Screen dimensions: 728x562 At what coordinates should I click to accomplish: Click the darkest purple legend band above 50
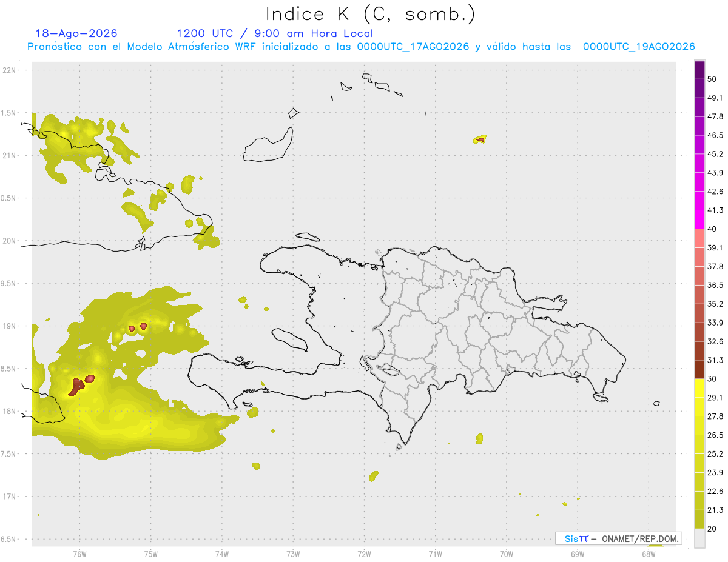(x=700, y=70)
